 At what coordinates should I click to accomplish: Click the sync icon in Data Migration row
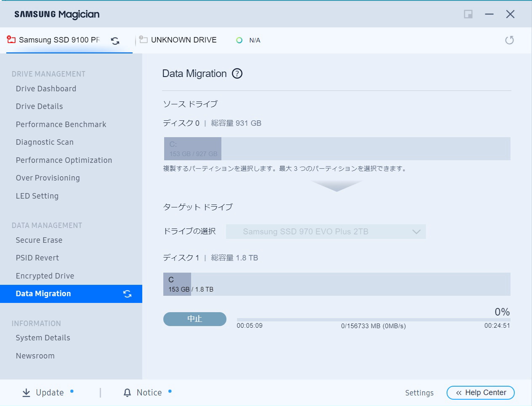[127, 294]
